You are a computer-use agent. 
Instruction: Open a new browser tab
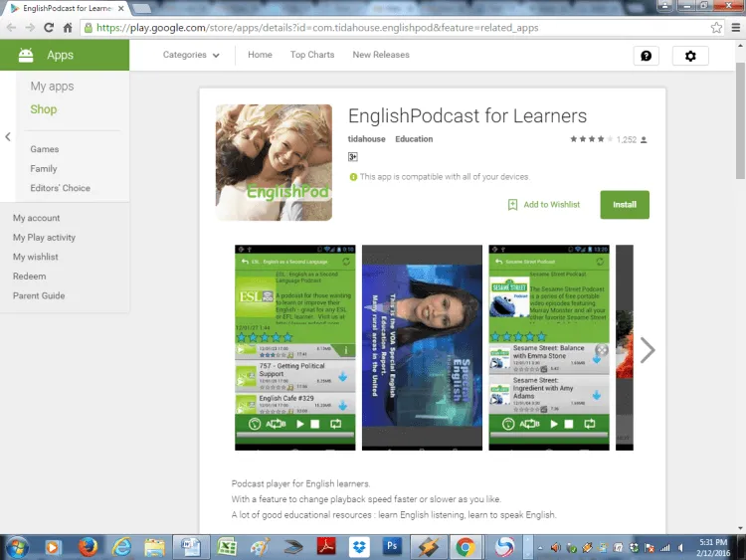point(141,8)
